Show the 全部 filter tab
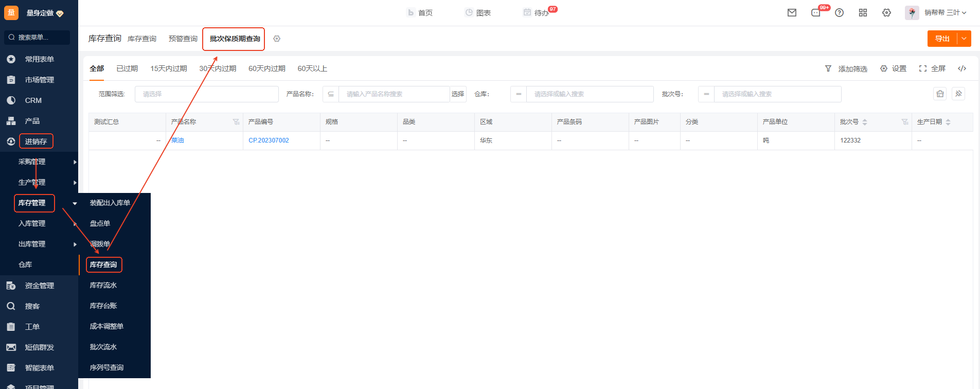Viewport: 980px width, 389px height. point(97,68)
